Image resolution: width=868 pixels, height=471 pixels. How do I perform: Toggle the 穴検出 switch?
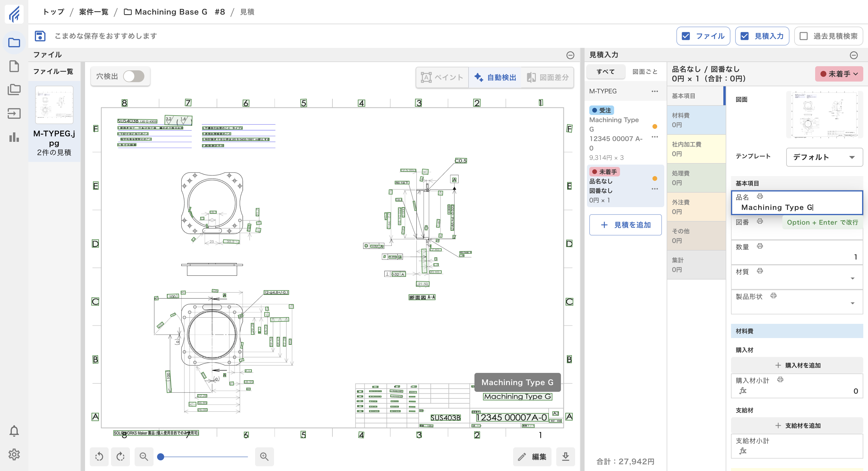click(x=134, y=76)
